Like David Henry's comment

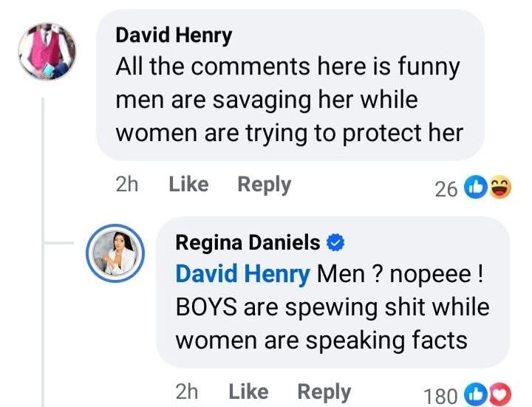[188, 185]
